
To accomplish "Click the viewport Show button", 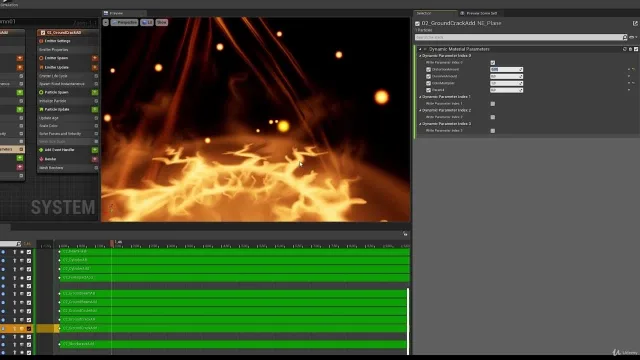I will [162, 22].
